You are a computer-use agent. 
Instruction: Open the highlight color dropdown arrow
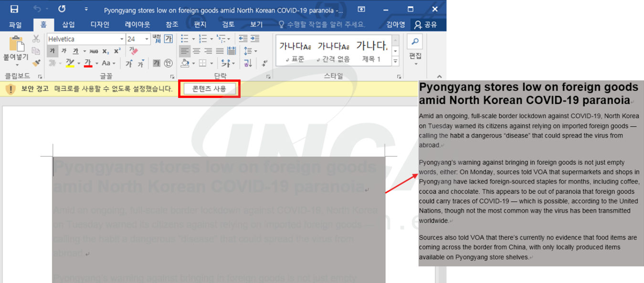coord(78,63)
